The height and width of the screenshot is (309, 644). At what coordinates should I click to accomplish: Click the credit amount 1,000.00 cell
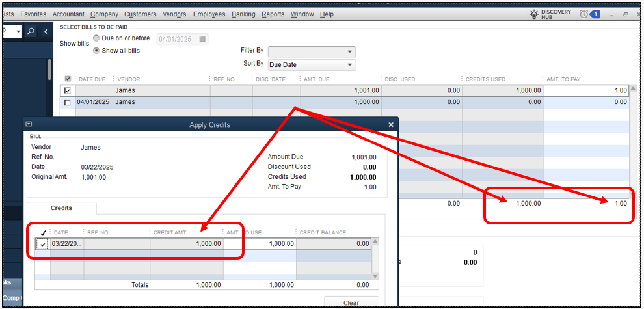pyautogui.click(x=187, y=244)
